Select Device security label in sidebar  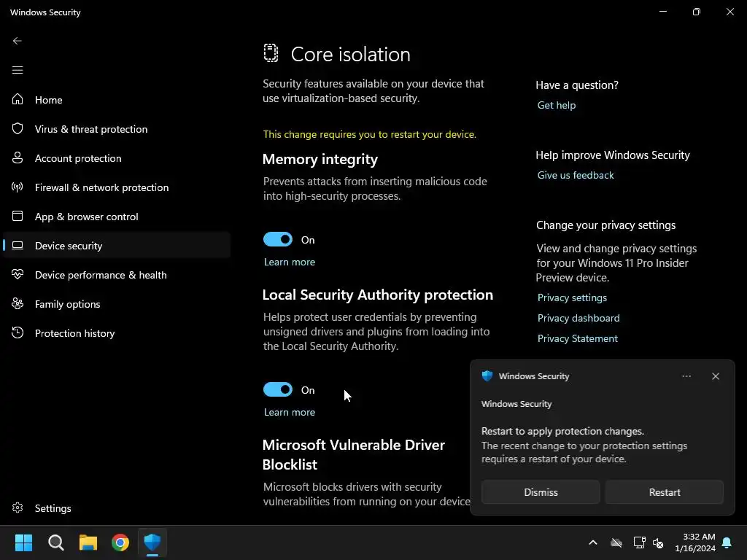point(69,246)
